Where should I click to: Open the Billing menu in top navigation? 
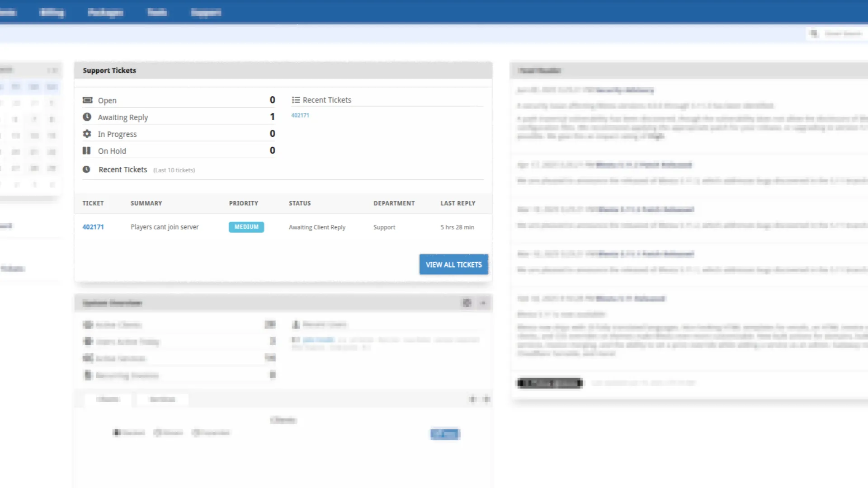[52, 12]
